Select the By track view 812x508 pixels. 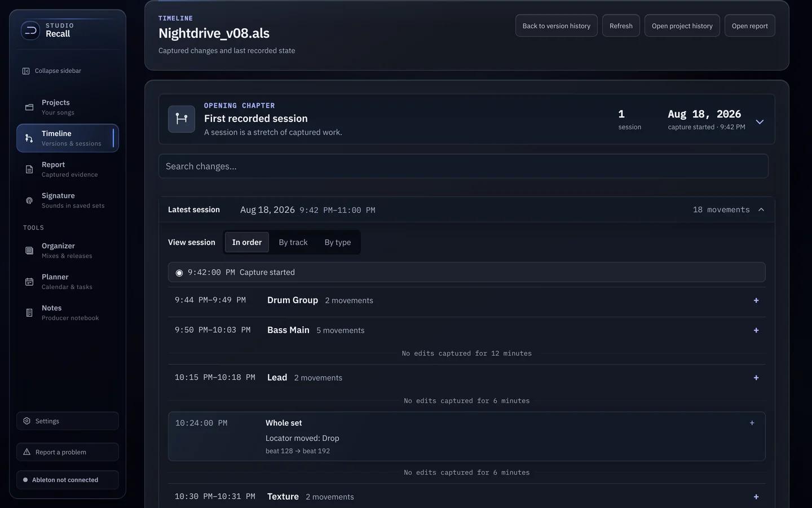point(293,242)
